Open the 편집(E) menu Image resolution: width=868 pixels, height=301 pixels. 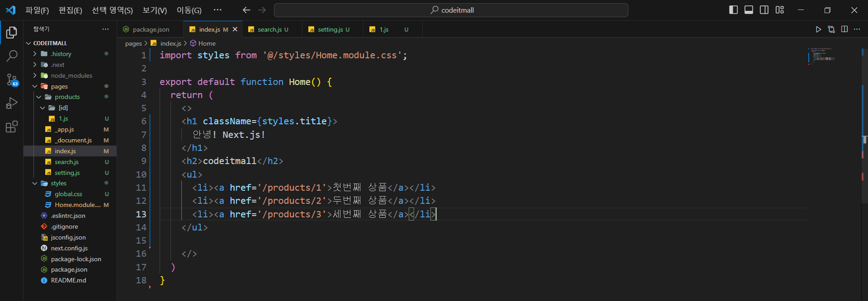coord(71,10)
